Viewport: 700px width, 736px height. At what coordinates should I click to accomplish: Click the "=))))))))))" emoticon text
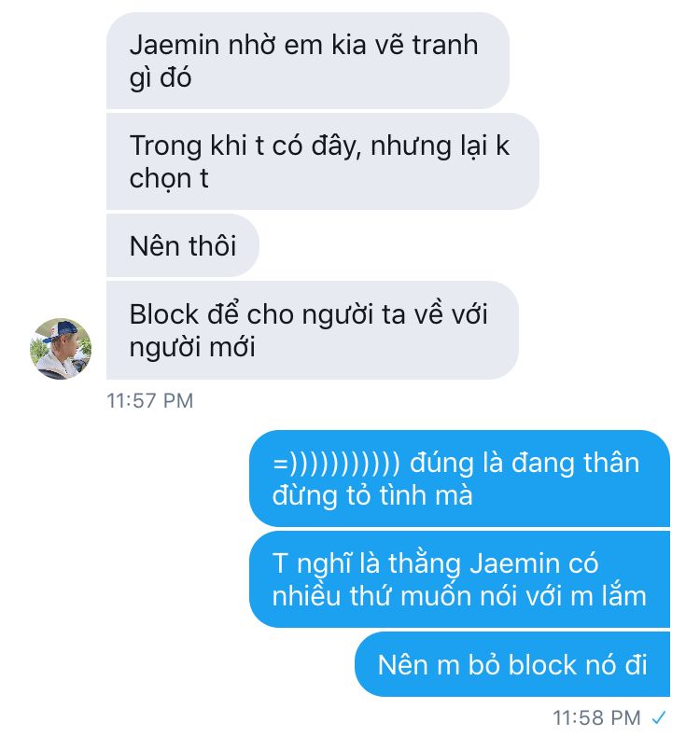pyautogui.click(x=336, y=464)
